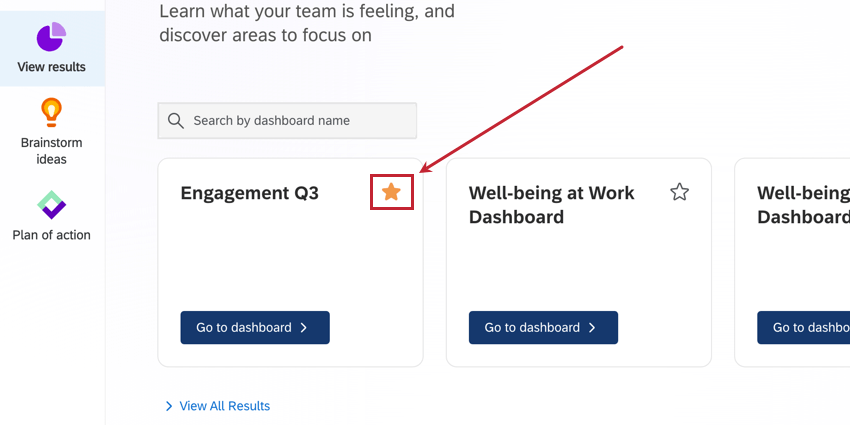Expand the View All Results chevron
This screenshot has height=425, width=850.
168,406
